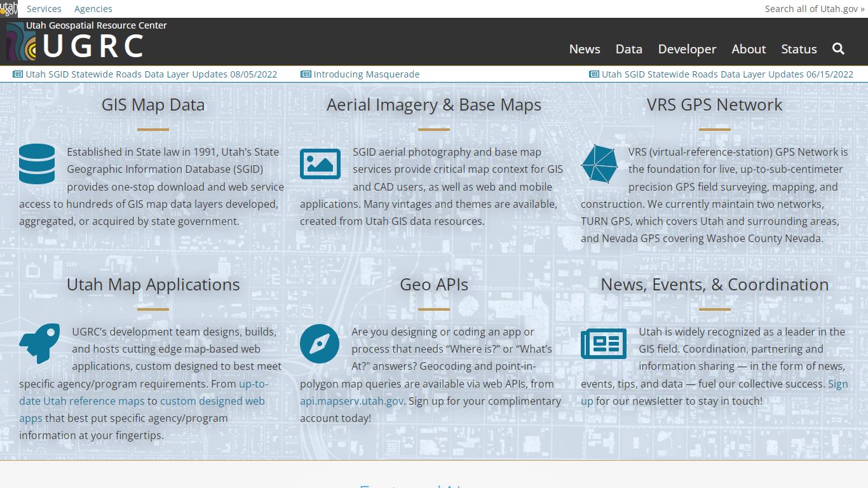The width and height of the screenshot is (868, 488).
Task: Click news icon before Introducing Masquerade
Action: click(x=306, y=74)
